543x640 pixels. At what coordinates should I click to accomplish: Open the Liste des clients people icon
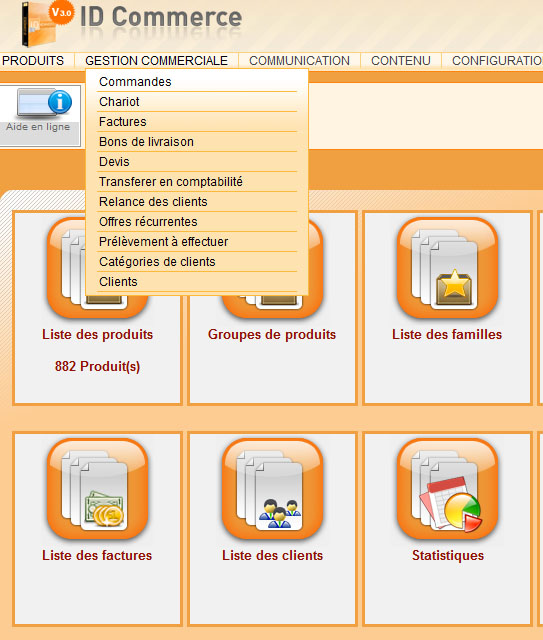tap(272, 489)
